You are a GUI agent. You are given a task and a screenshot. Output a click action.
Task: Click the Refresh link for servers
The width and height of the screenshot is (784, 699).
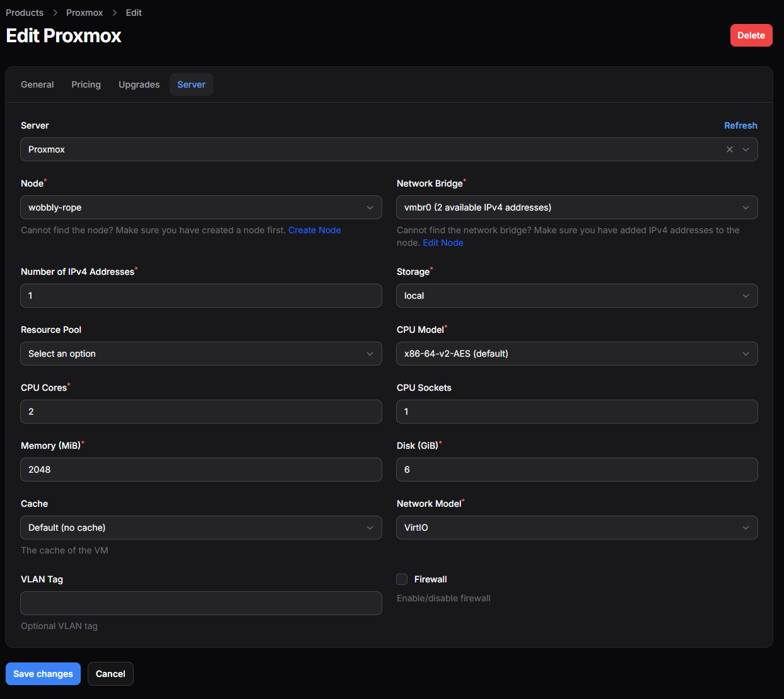740,125
